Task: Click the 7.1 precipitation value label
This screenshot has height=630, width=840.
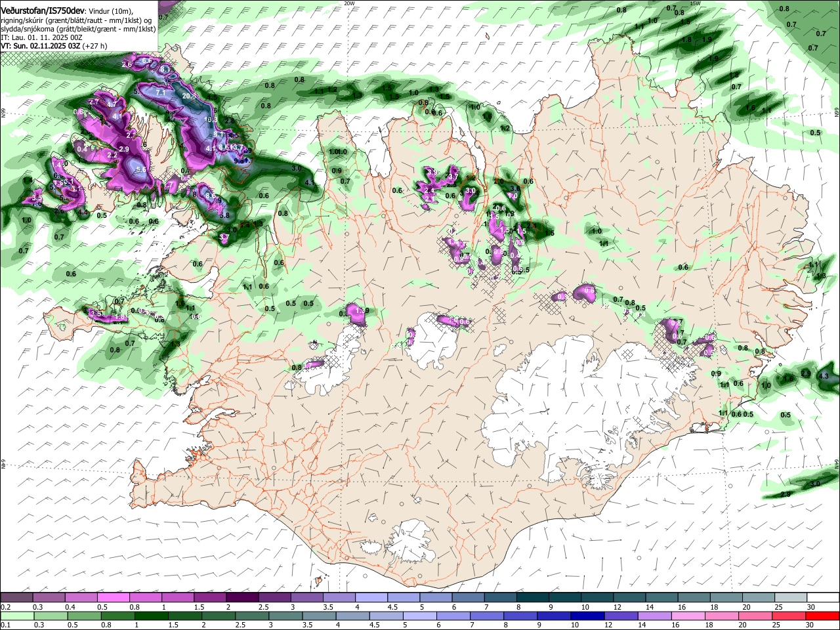Action: [159, 93]
